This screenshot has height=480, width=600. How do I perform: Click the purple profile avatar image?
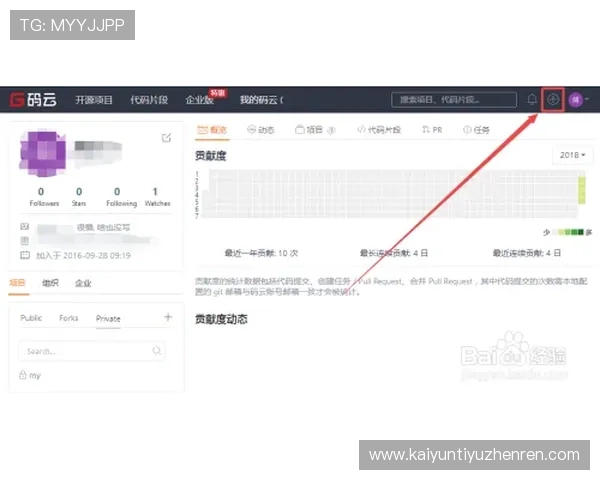42,153
